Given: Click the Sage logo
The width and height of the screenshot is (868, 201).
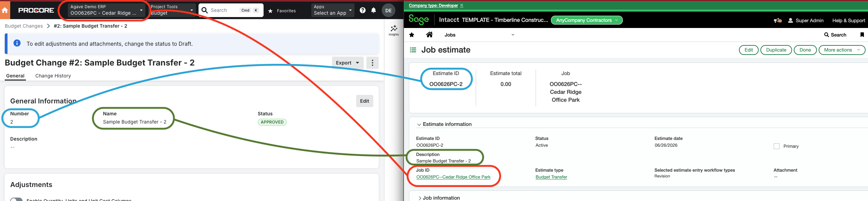Looking at the screenshot, I should click(x=419, y=20).
